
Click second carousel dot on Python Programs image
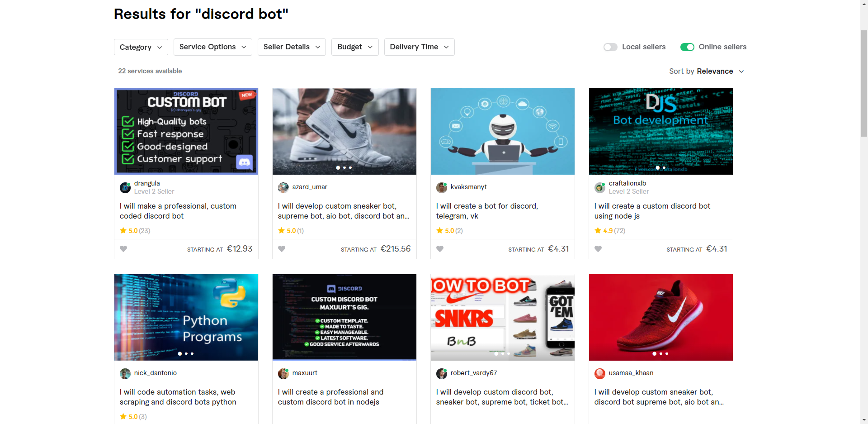pyautogui.click(x=186, y=353)
